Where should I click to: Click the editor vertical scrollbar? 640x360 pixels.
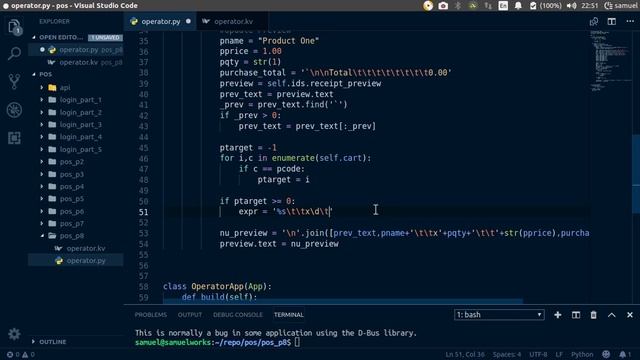coord(636,173)
